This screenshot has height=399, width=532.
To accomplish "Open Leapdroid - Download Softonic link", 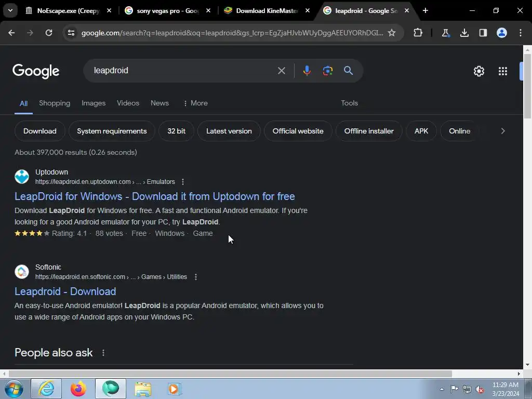I will point(65,291).
